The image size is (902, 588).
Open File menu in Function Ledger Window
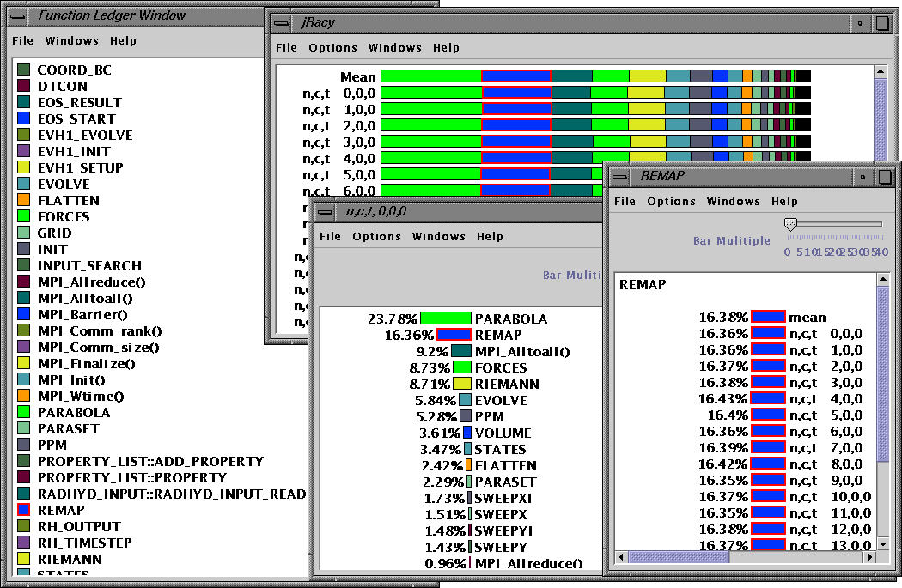click(x=22, y=41)
